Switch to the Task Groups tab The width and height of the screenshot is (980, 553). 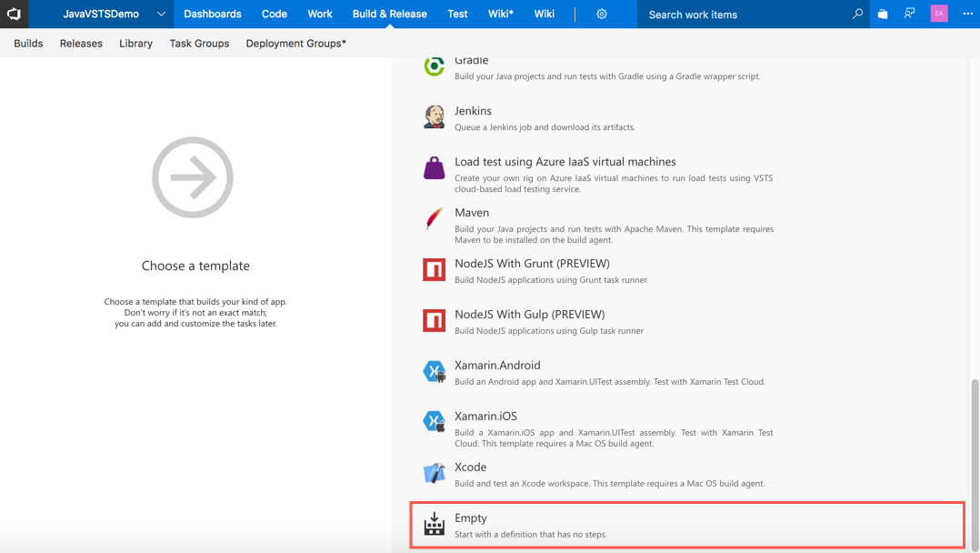coord(199,43)
